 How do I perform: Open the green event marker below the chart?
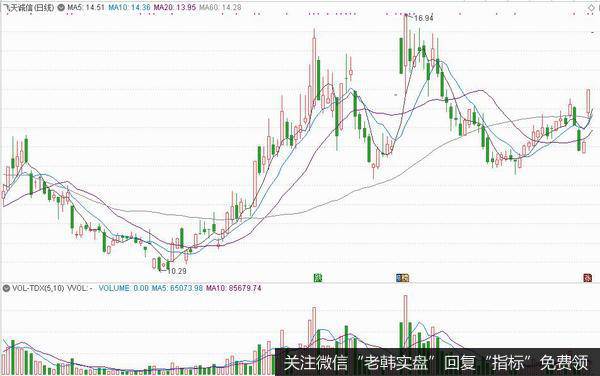(318, 277)
